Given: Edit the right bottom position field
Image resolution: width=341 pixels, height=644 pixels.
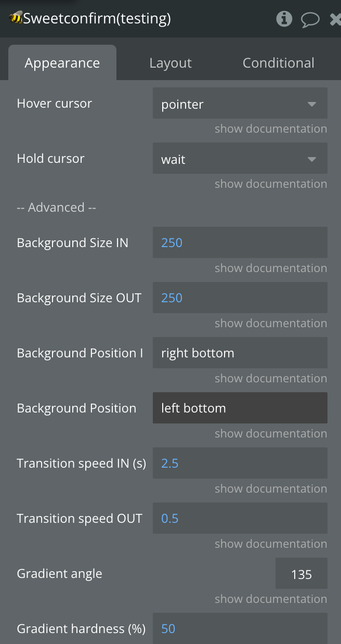Looking at the screenshot, I should [x=240, y=353].
